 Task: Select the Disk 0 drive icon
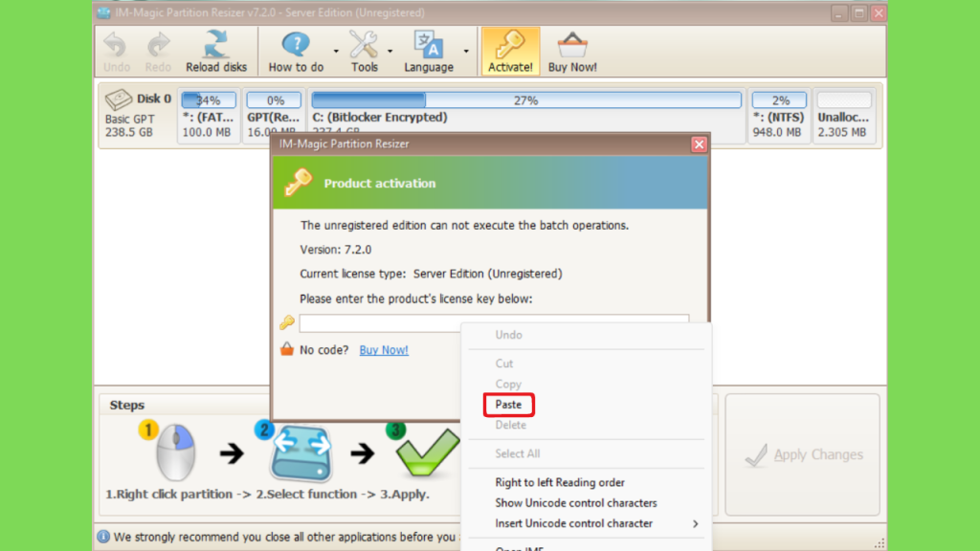click(x=118, y=99)
